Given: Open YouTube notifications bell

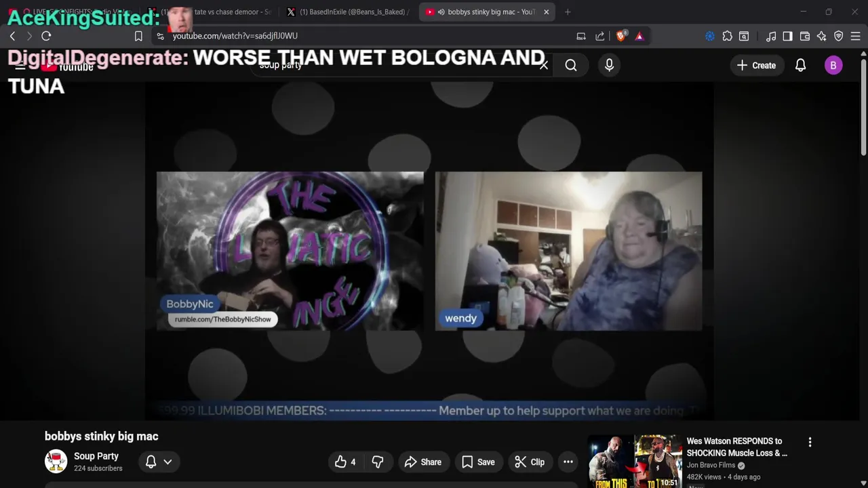Looking at the screenshot, I should click(800, 65).
